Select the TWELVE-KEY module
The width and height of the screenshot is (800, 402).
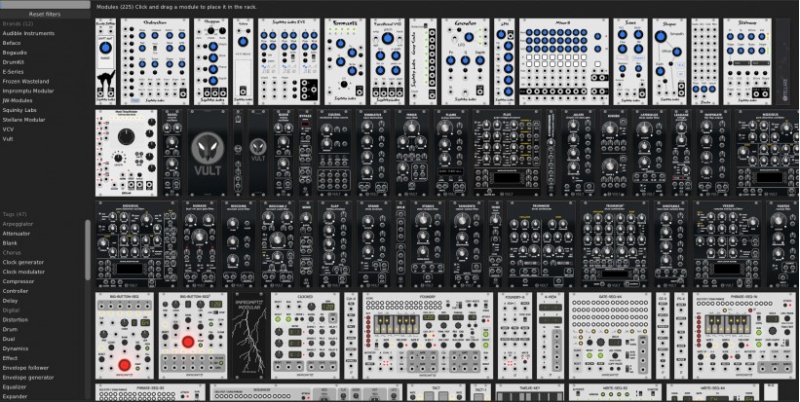[x=530, y=392]
